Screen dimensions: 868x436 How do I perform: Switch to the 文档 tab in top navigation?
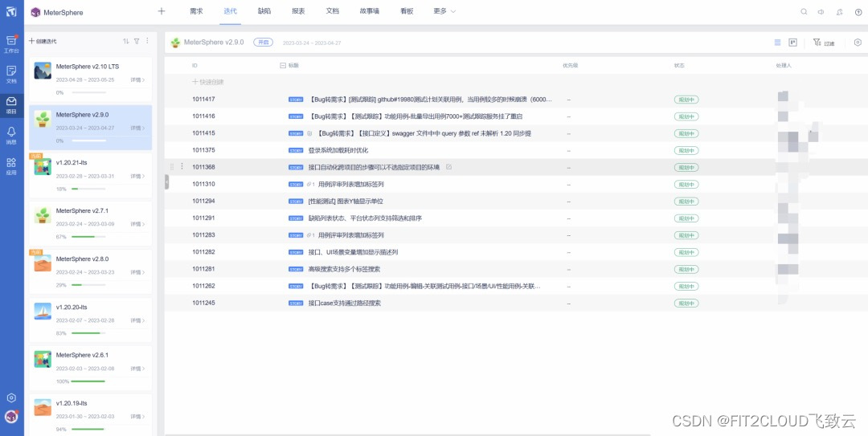333,11
